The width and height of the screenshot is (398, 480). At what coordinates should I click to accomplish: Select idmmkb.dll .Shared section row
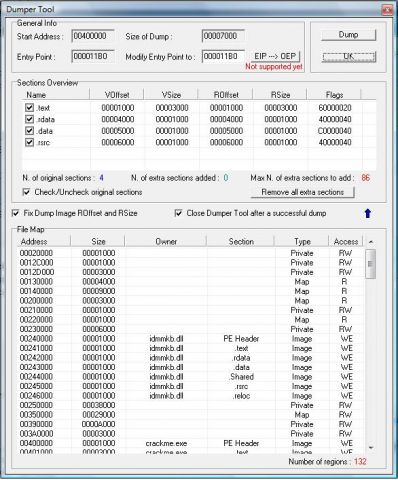tap(190, 377)
